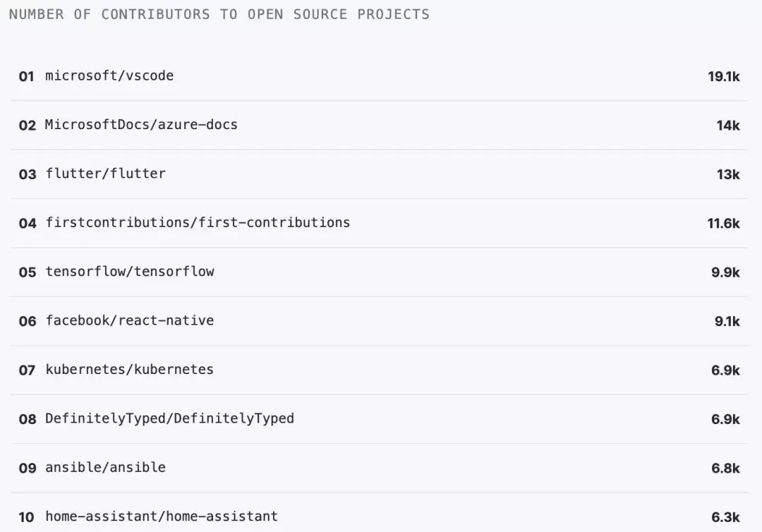This screenshot has width=762, height=532.
Task: Select the 6.8k count for ansible
Action: [725, 468]
